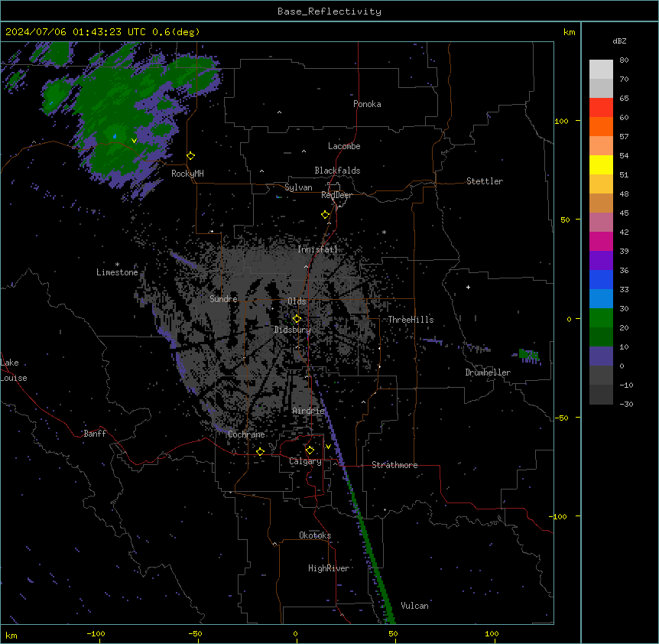
Task: Click the yellow V marker east of Calgary
Action: click(328, 447)
